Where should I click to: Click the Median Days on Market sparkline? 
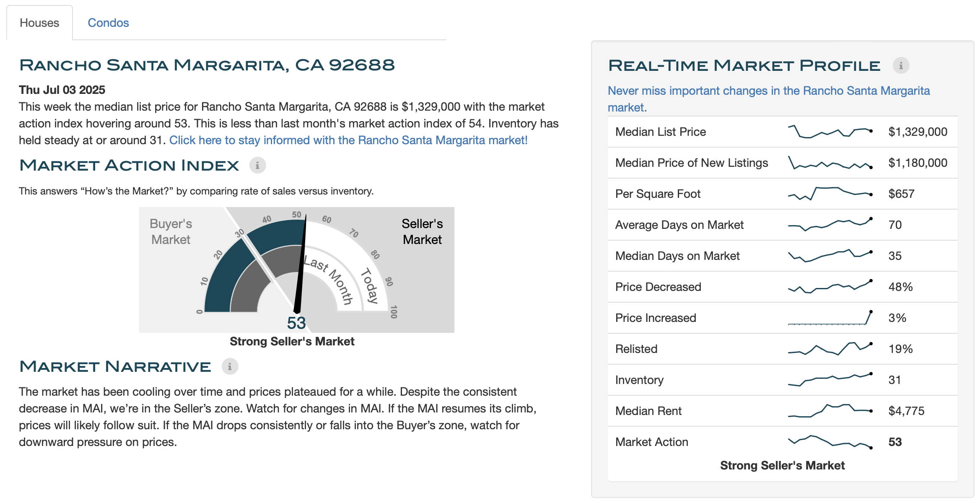pos(830,256)
